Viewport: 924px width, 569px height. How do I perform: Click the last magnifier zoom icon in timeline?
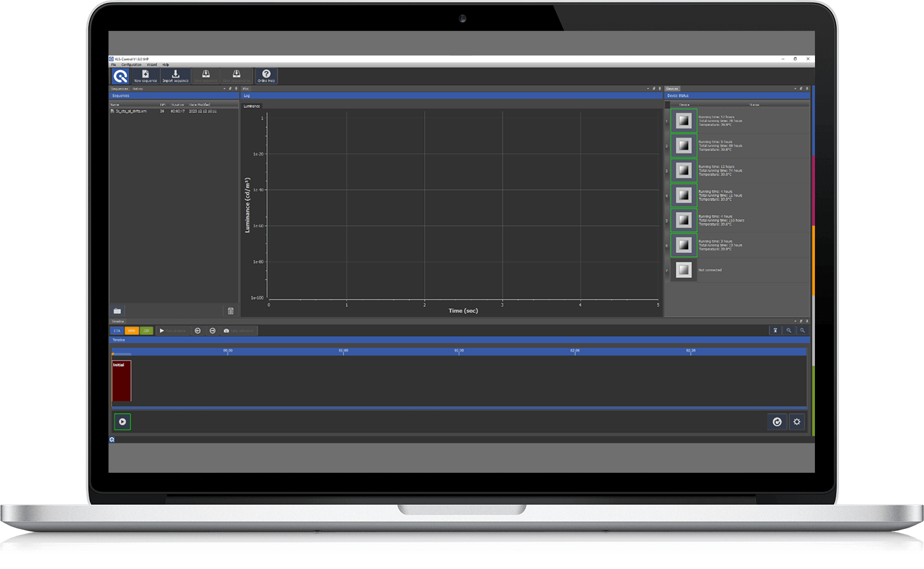tap(802, 330)
